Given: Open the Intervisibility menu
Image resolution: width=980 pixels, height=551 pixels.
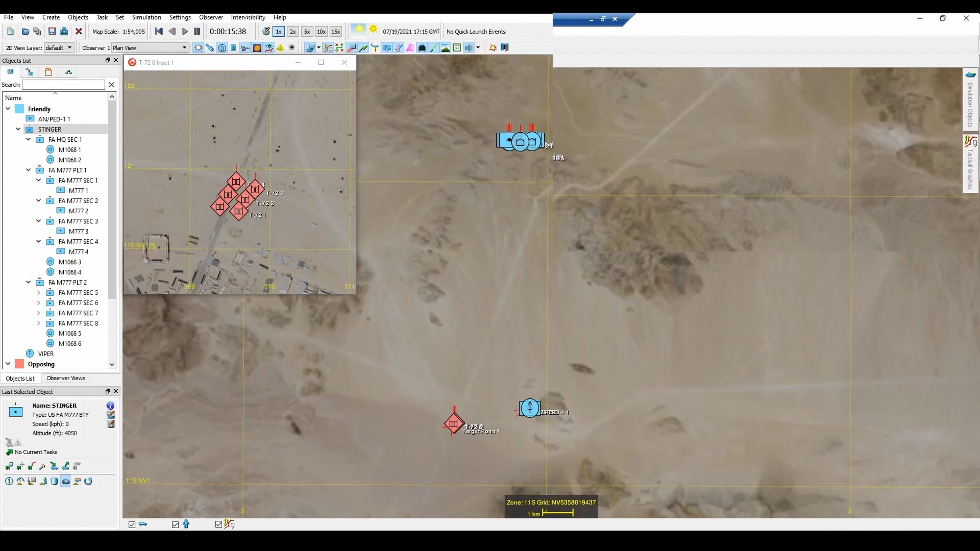Looking at the screenshot, I should coord(248,17).
